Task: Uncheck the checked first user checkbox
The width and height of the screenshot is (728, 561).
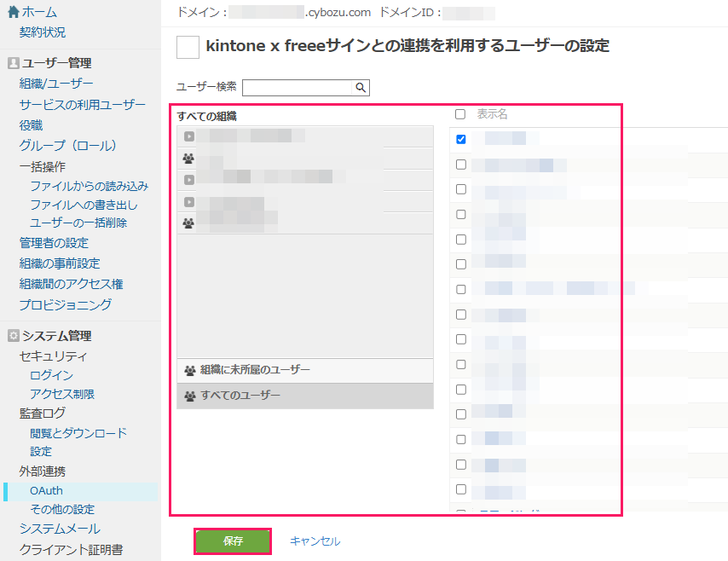Action: [460, 139]
